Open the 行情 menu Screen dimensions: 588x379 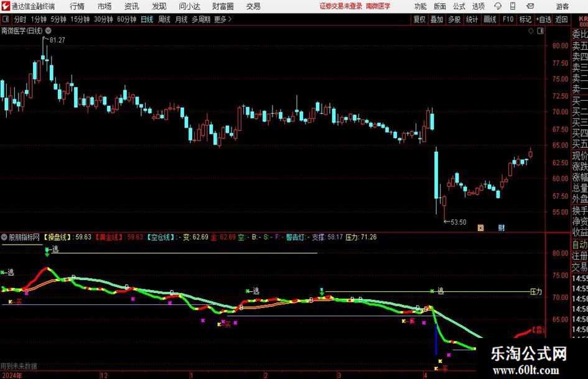pos(77,6)
